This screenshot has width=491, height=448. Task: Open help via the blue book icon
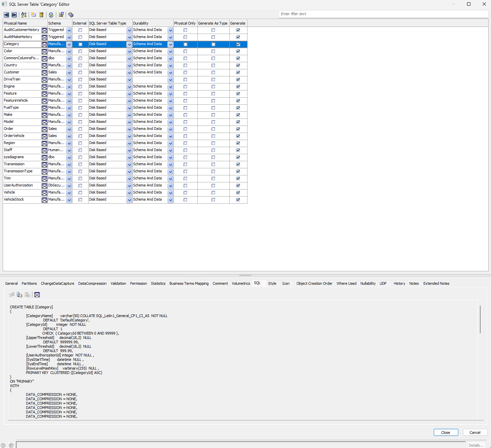click(71, 15)
